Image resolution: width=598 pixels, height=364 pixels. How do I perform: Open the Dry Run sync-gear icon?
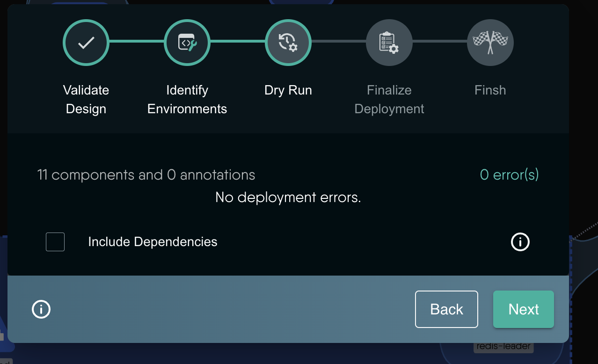tap(288, 42)
